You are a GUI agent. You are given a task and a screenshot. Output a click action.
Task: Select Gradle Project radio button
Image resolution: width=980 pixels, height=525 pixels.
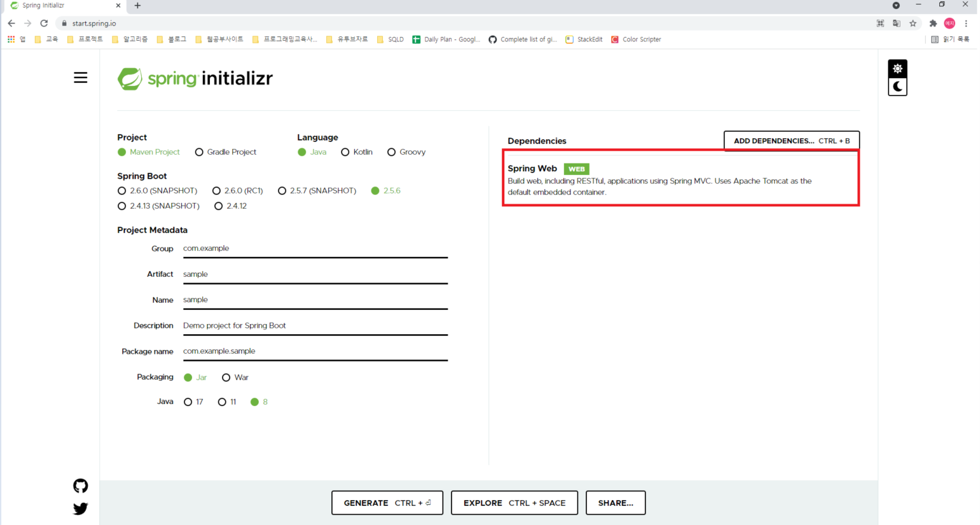click(226, 152)
